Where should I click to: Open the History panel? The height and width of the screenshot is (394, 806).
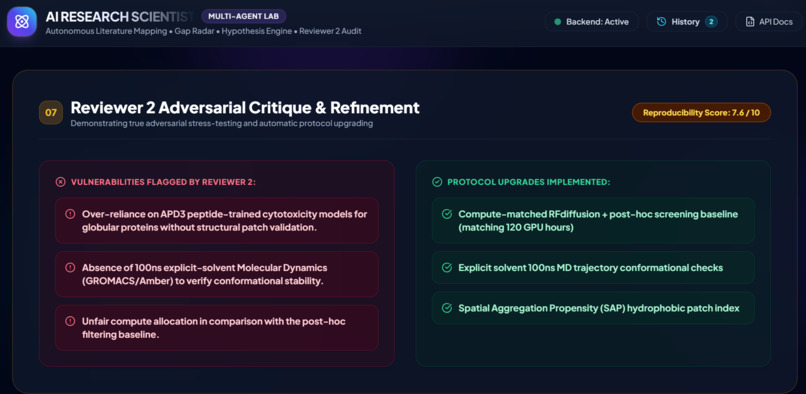687,22
